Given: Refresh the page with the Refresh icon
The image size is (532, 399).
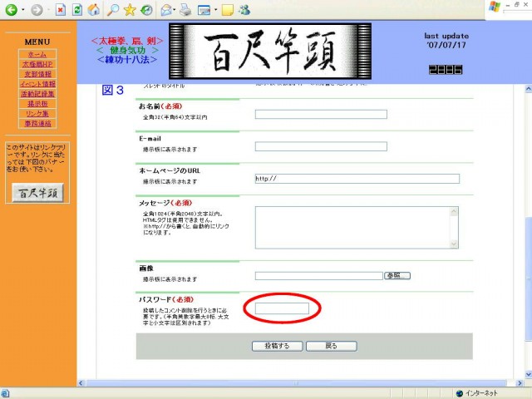Looking at the screenshot, I should point(77,11).
